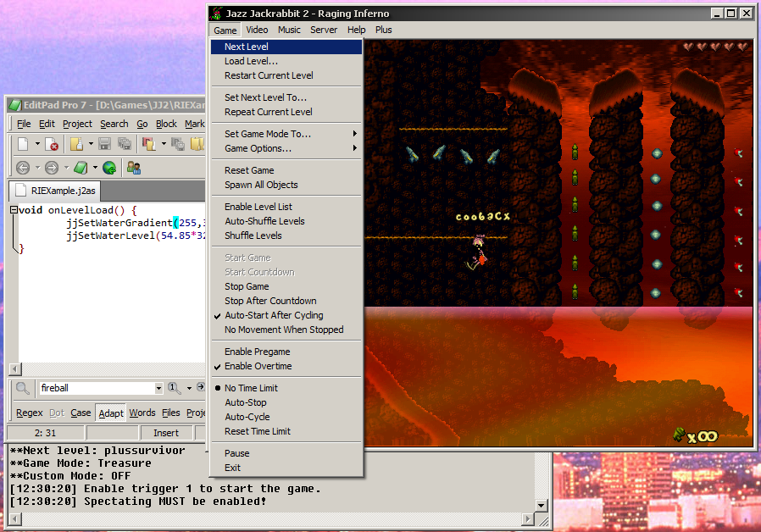The width and height of the screenshot is (761, 532).
Task: Click editor horizontal scroll left arrow
Action: [15, 369]
